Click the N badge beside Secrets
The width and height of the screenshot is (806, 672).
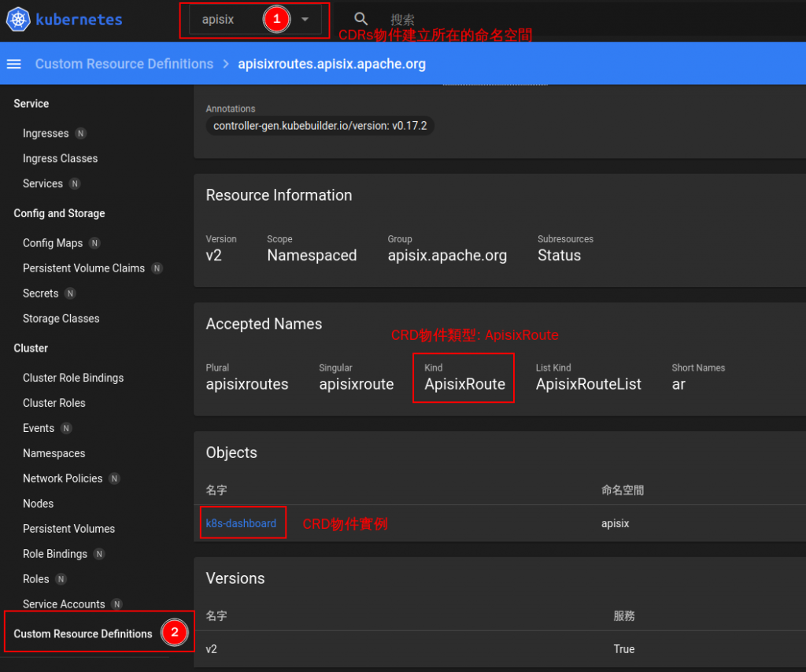[70, 294]
